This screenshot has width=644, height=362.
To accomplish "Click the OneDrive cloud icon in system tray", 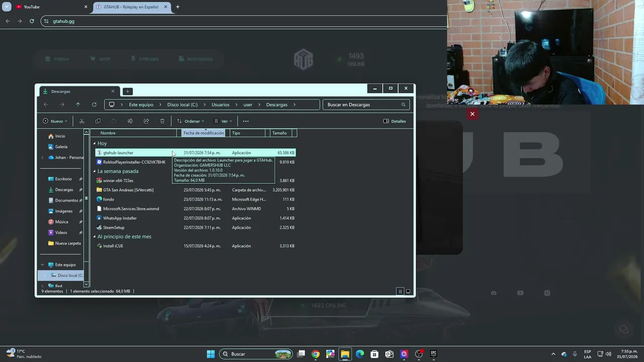I will pyautogui.click(x=564, y=354).
